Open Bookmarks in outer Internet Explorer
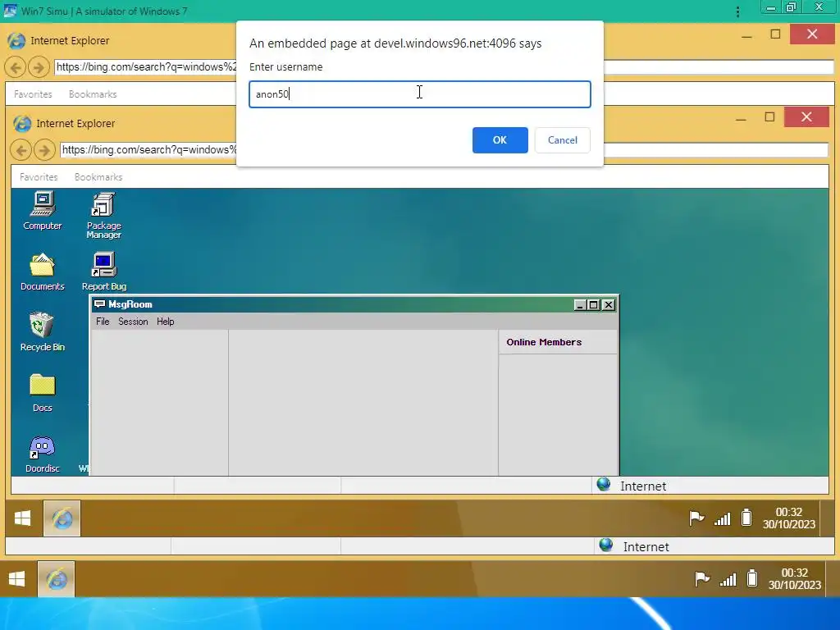 [93, 94]
